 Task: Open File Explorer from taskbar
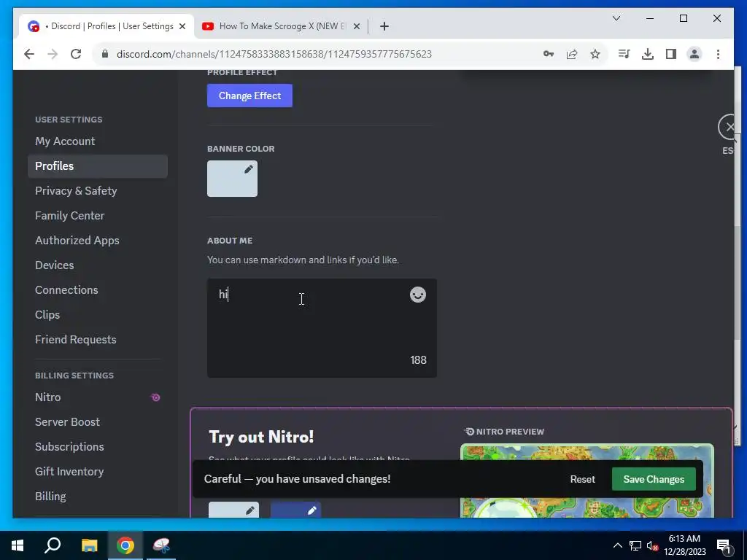pos(89,545)
